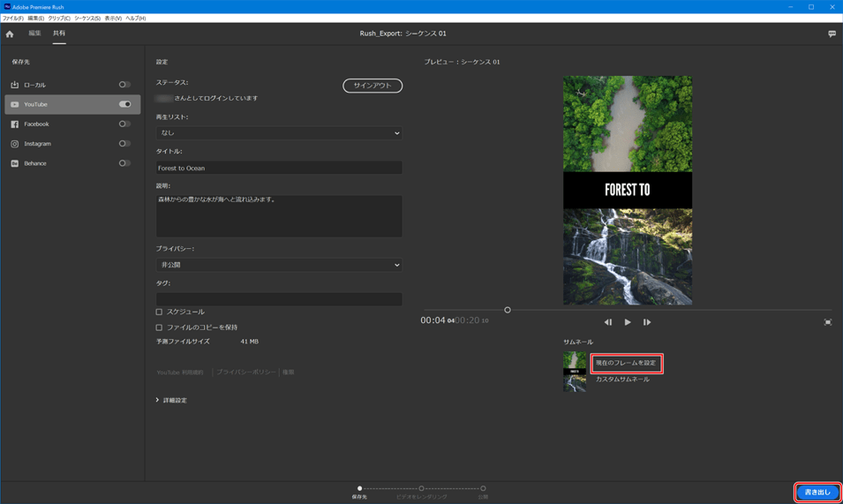This screenshot has width=843, height=504.
Task: Step back one frame in preview
Action: 607,322
